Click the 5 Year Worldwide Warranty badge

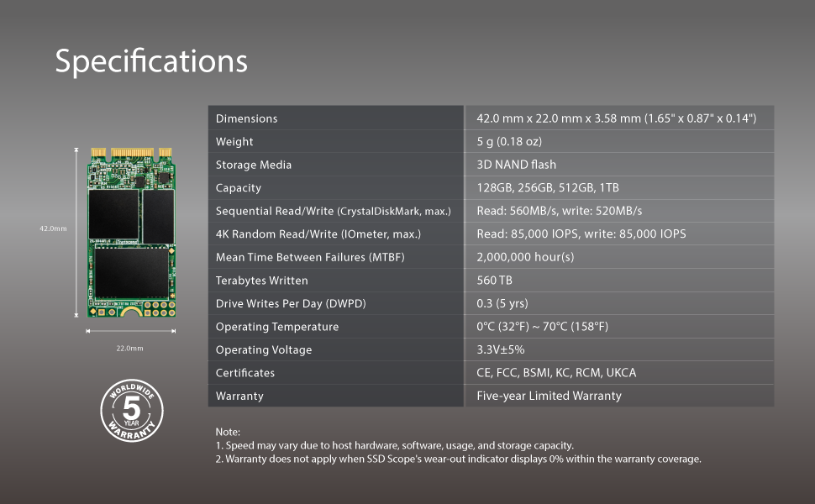click(x=131, y=412)
